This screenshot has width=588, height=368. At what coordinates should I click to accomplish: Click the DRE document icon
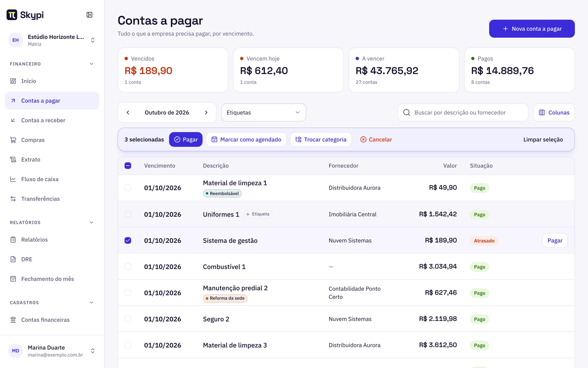tap(13, 259)
